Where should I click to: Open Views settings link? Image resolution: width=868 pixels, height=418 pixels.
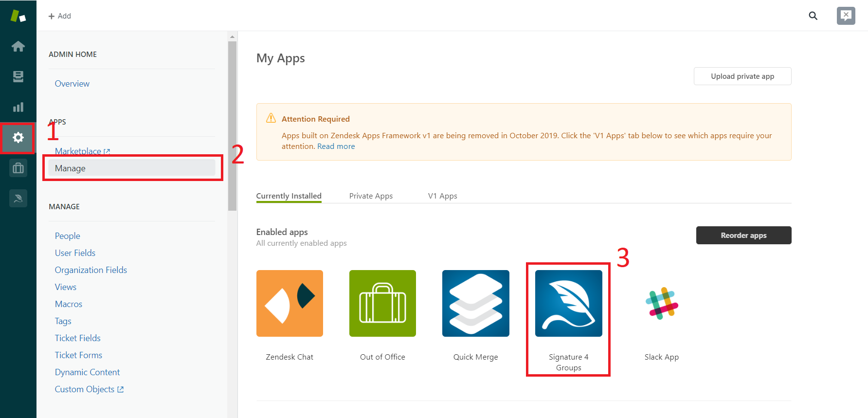66,287
